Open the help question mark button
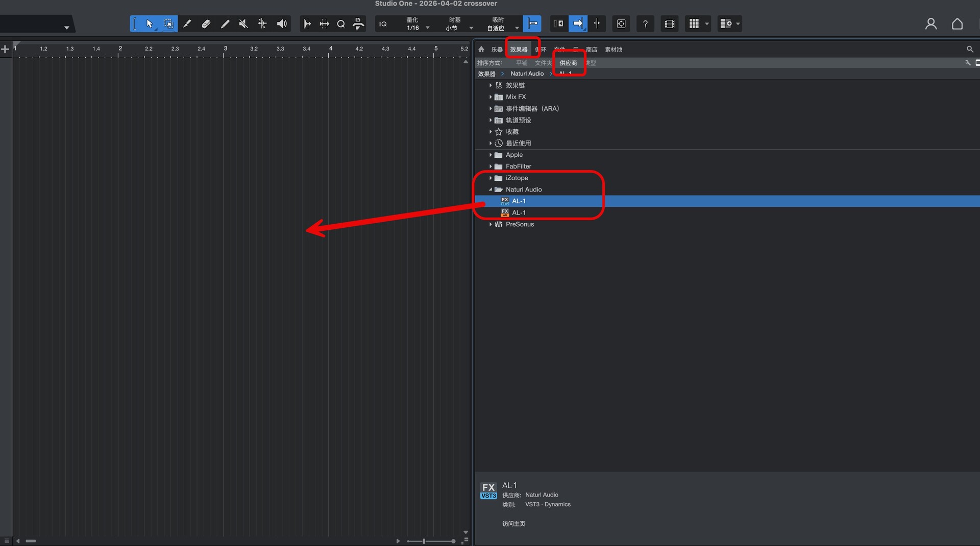This screenshot has width=980, height=546. point(645,24)
